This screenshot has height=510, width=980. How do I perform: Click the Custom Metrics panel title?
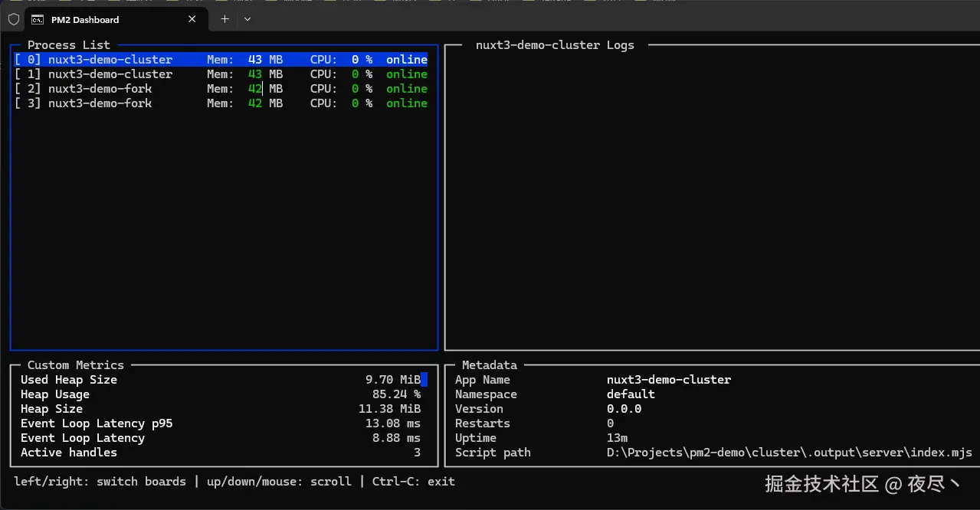point(76,365)
